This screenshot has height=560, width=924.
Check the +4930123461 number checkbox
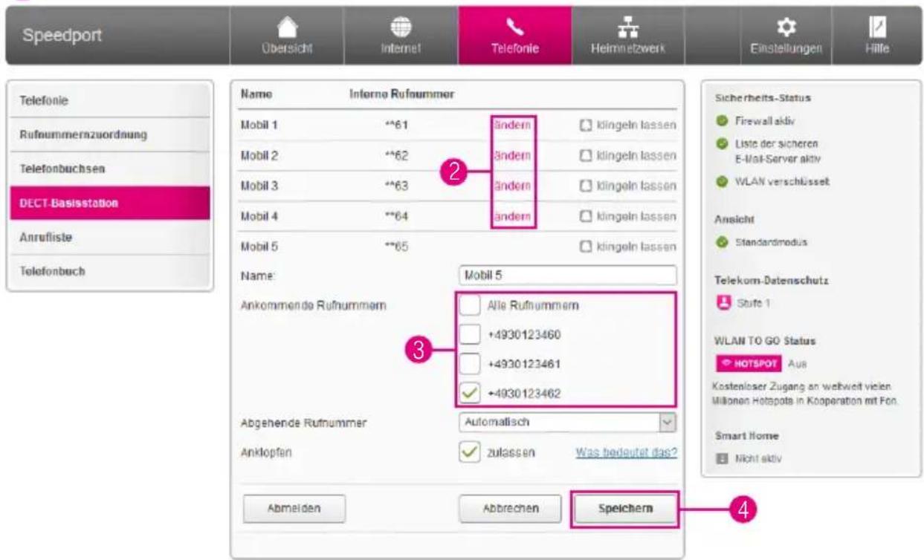(x=469, y=365)
